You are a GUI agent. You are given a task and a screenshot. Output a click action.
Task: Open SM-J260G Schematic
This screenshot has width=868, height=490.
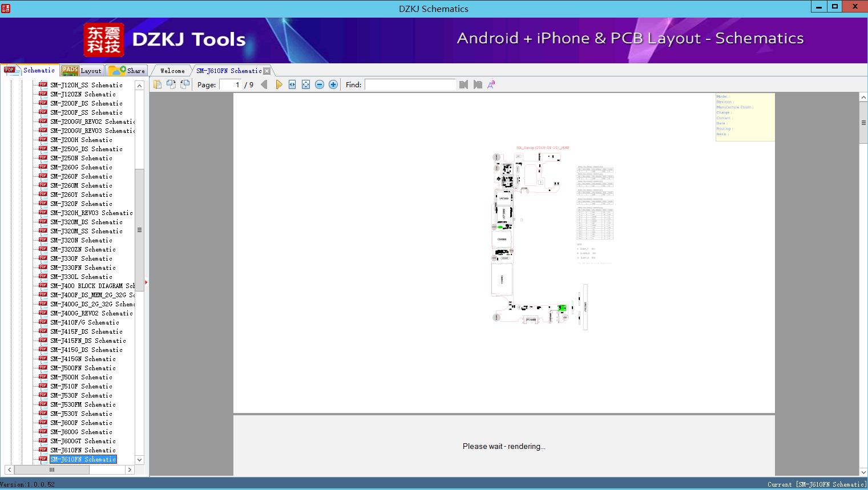click(81, 167)
